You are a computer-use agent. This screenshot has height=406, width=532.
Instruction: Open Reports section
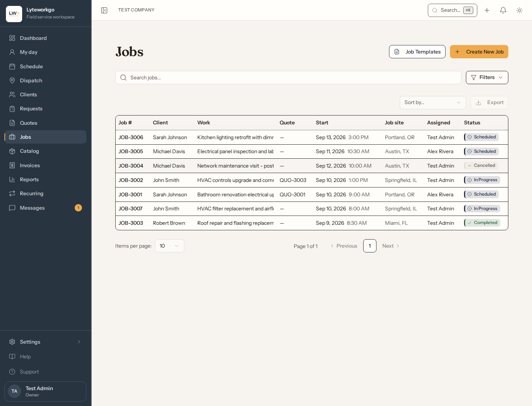tap(45, 179)
